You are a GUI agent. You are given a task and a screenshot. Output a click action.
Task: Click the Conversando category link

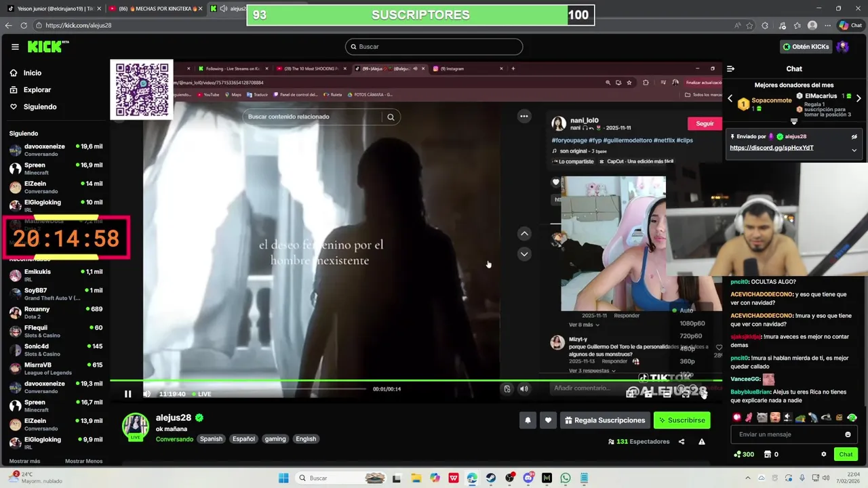(174, 439)
